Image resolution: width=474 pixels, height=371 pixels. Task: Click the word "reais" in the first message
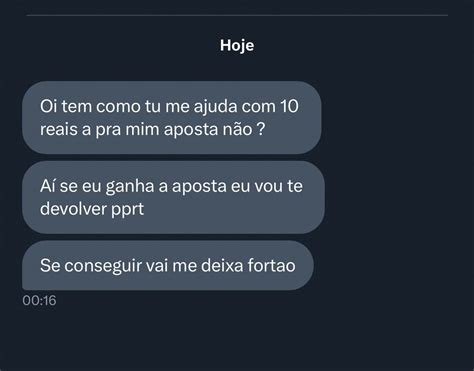(59, 129)
